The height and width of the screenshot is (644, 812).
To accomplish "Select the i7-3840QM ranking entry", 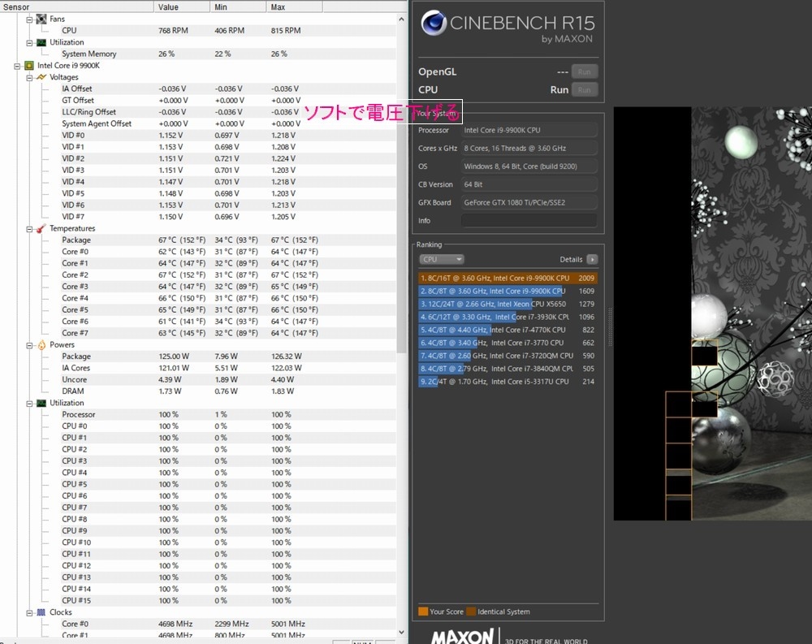I will coord(508,369).
